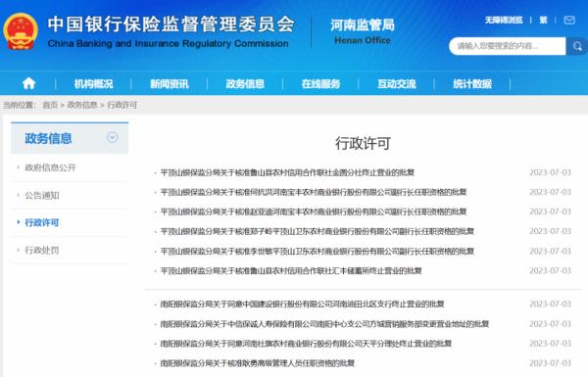The height and width of the screenshot is (377, 588).
Task: Select 行政许可 in sidebar
Action: [x=42, y=222]
